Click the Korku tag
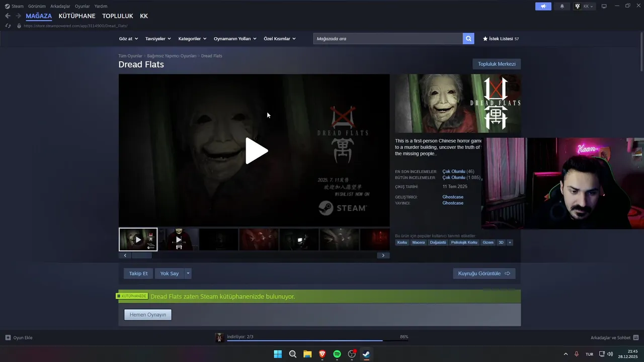The height and width of the screenshot is (362, 644). coord(402,242)
